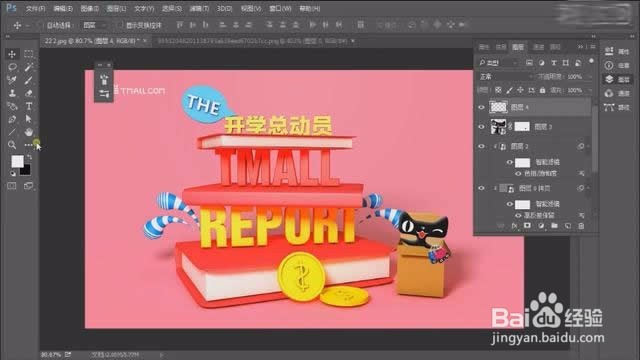Image resolution: width=640 pixels, height=360 pixels.
Task: Change screen mode from toolbox bottom
Action: (28, 186)
